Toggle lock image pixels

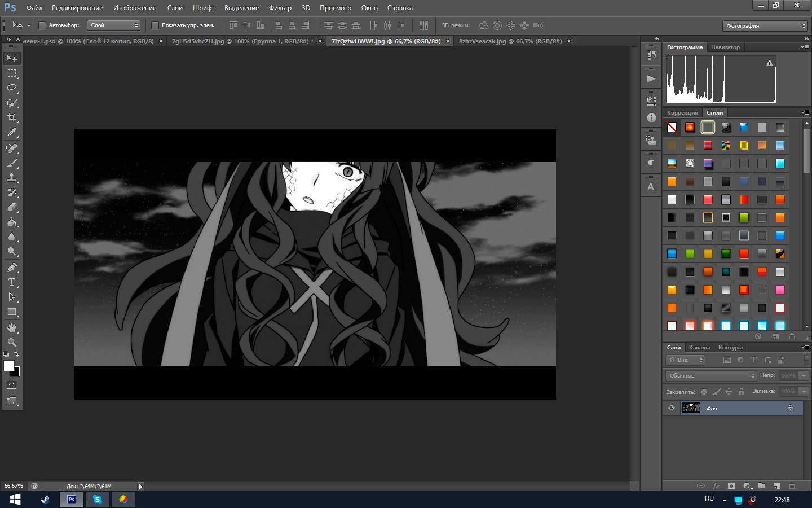coord(717,392)
